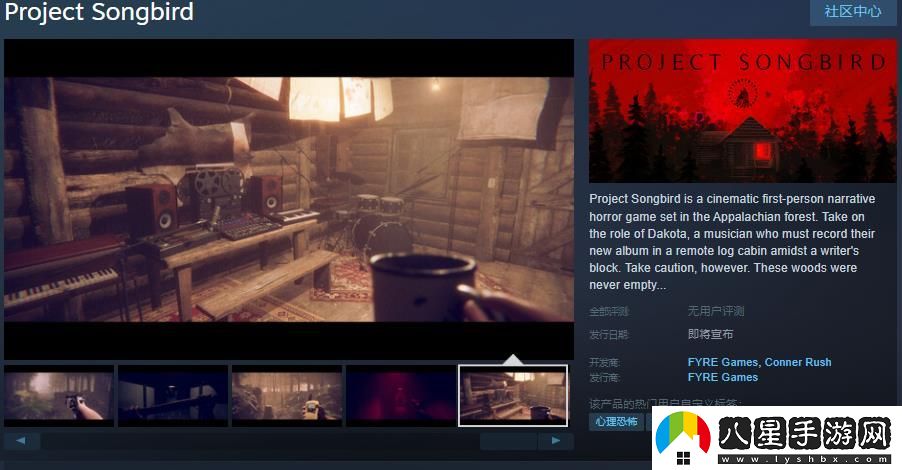Open the FYRE Games developer link
Screen dimensions: 902x470
(x=722, y=362)
